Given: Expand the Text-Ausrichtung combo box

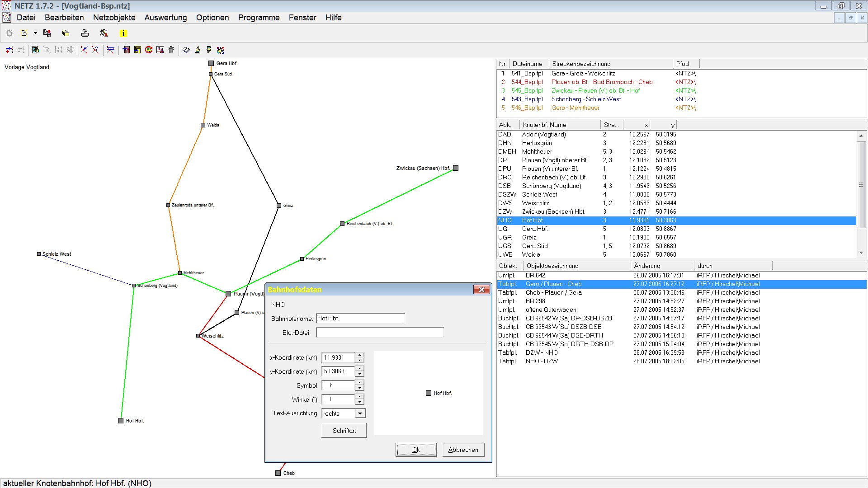Looking at the screenshot, I should pyautogui.click(x=360, y=413).
